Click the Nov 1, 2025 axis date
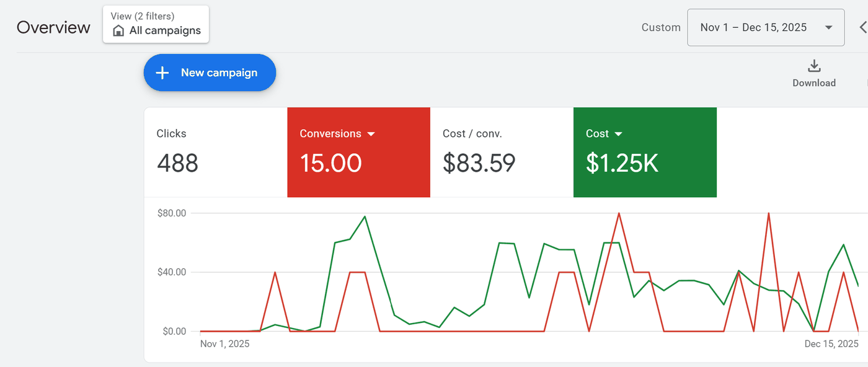The image size is (868, 367). pyautogui.click(x=225, y=343)
